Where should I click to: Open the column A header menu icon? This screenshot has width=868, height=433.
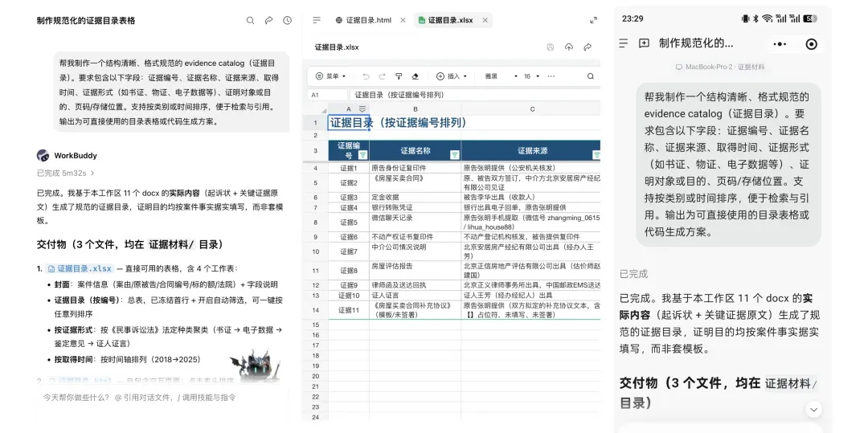[362, 109]
